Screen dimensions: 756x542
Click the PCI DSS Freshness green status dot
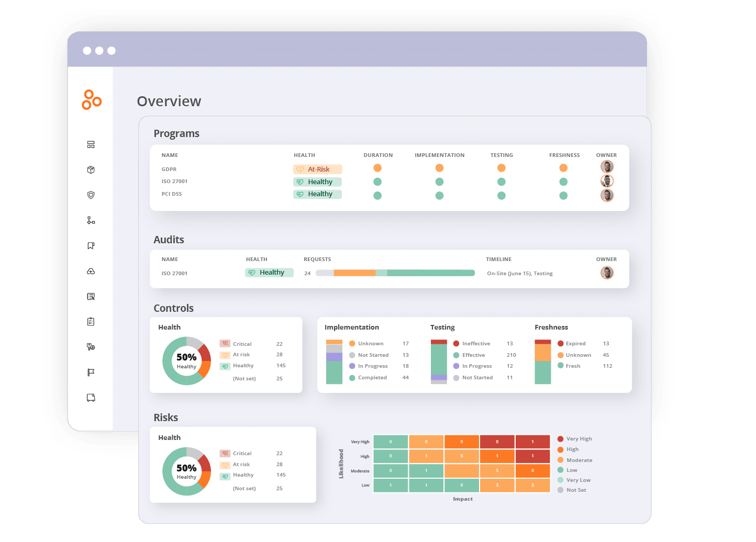coord(563,196)
